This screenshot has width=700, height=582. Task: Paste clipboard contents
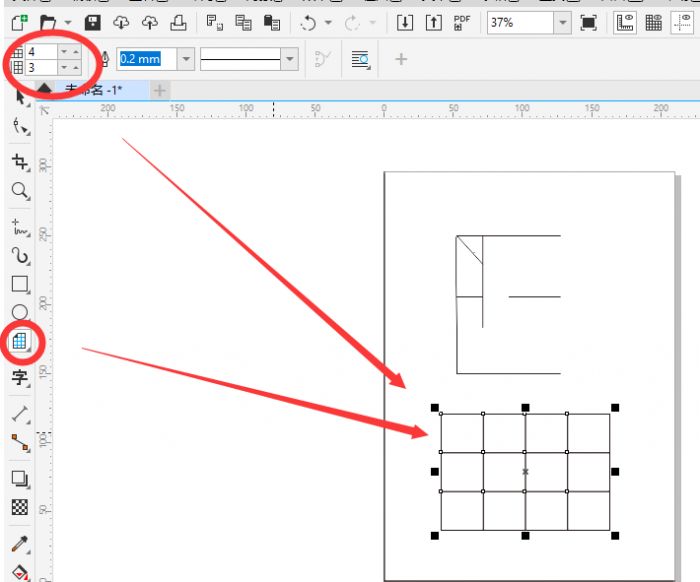click(x=272, y=22)
